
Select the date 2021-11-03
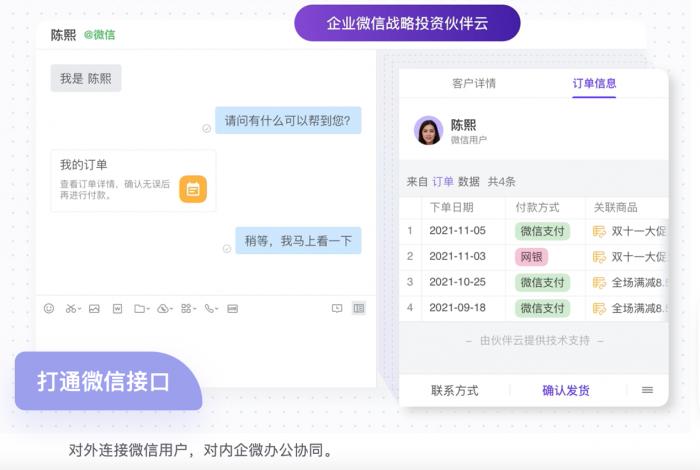[x=457, y=257]
